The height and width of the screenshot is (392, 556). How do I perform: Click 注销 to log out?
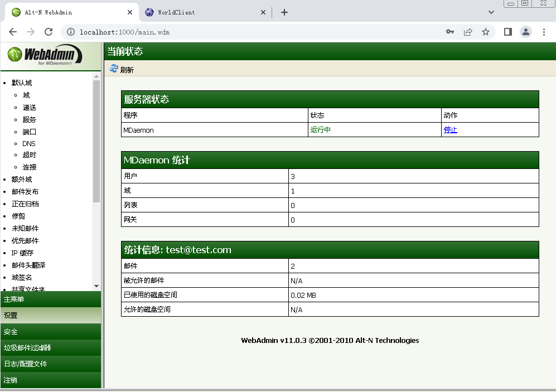coord(51,380)
